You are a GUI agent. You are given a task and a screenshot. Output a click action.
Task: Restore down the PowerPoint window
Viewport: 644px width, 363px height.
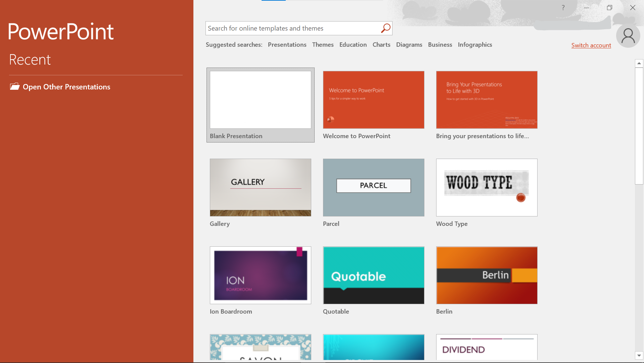[x=609, y=7]
